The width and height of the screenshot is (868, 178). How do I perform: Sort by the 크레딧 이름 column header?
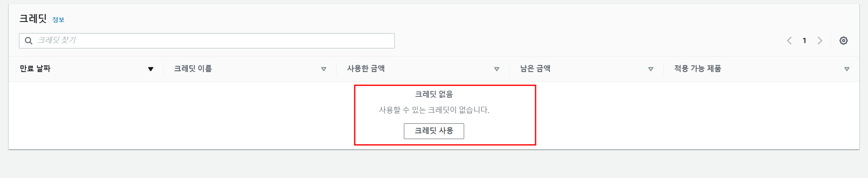pos(193,69)
